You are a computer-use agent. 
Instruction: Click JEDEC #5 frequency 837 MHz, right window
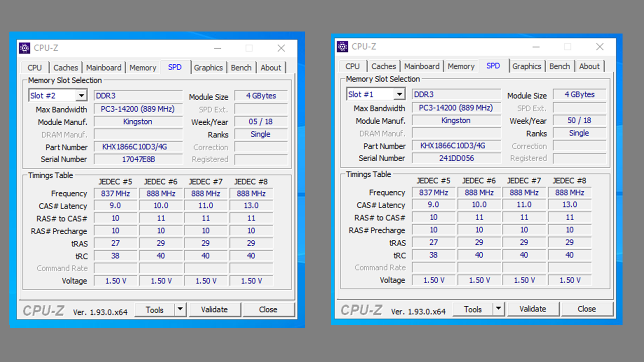433,192
